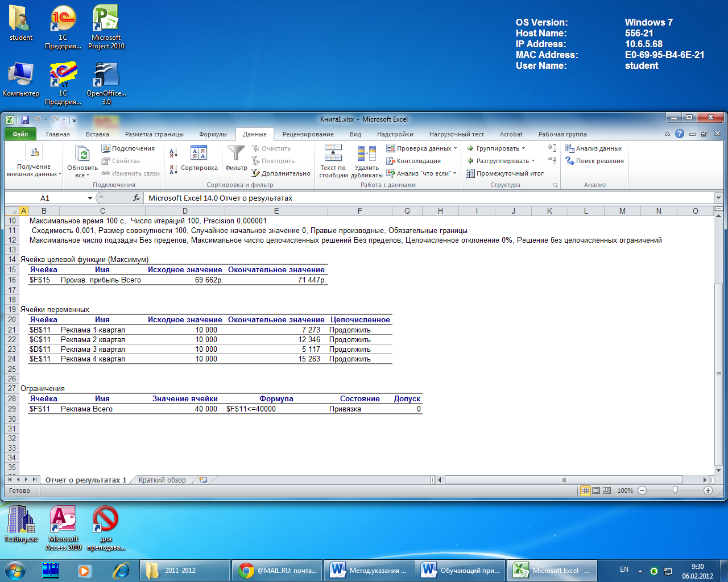Sort ascending A to Z icon
This screenshot has height=582, width=728.
173,152
